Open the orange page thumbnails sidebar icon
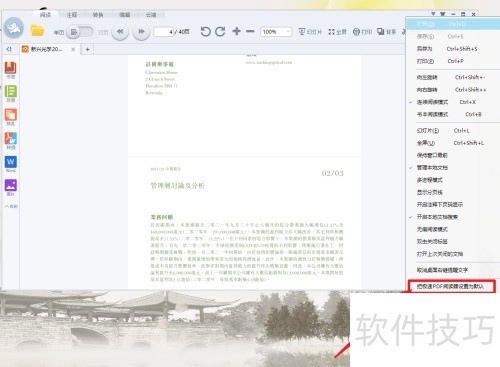This screenshot has width=500, height=367. click(x=11, y=117)
